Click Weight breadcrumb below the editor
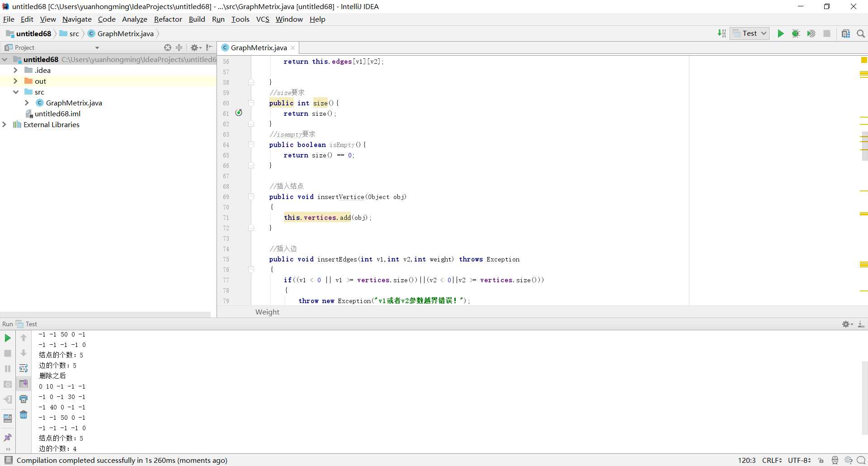Screen dimensions: 868x466 coord(267,312)
